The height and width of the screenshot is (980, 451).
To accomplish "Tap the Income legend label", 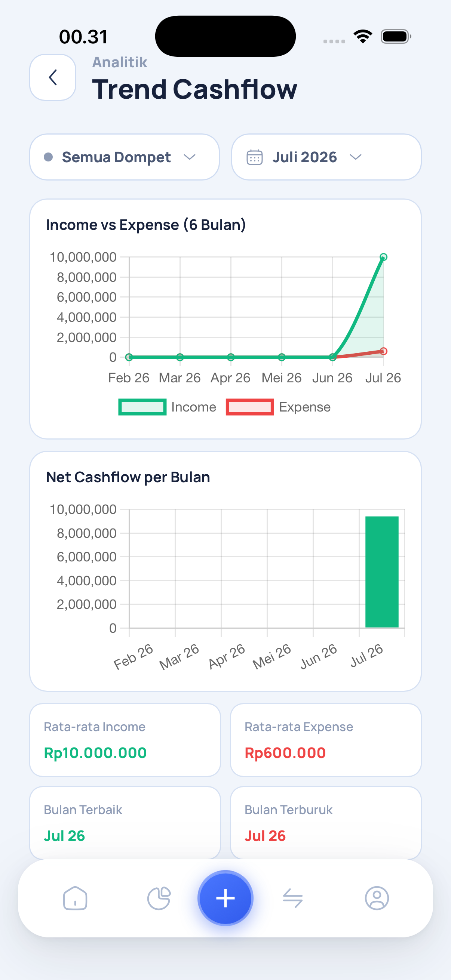I will (x=193, y=407).
